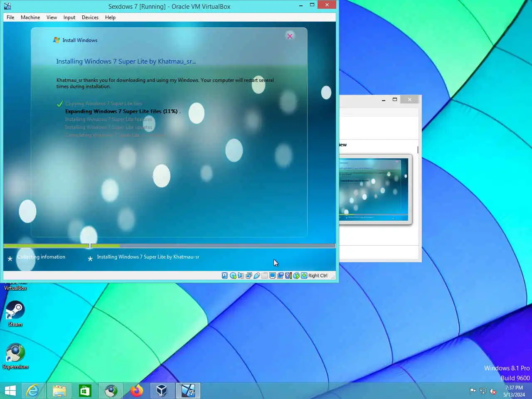Open the File menu in VirtualBox
This screenshot has width=532, height=399.
click(x=10, y=17)
